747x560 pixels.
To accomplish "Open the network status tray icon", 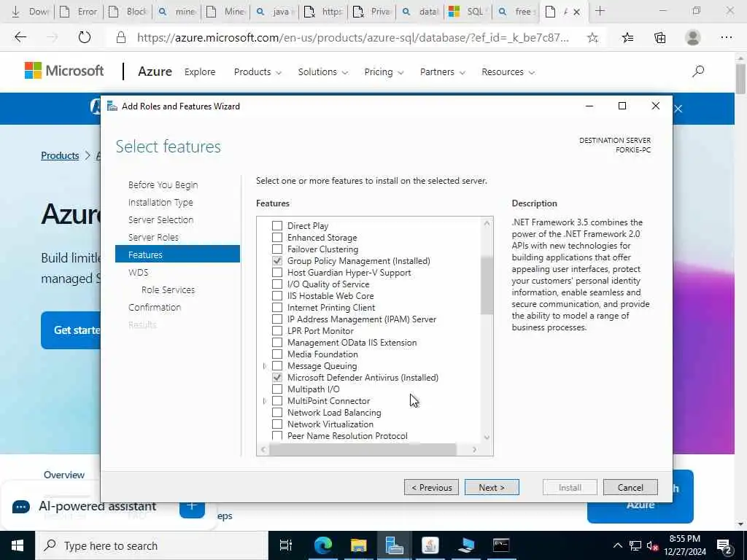I will pyautogui.click(x=635, y=545).
